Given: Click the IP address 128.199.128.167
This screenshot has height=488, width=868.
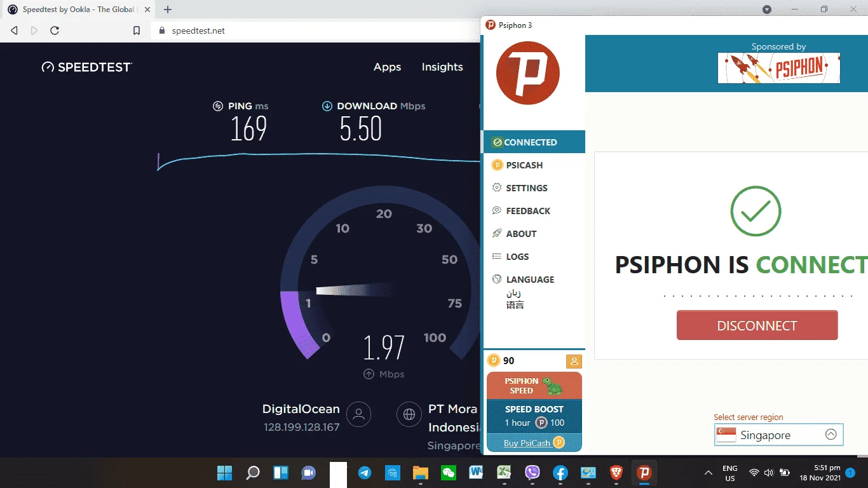Looking at the screenshot, I should pos(302,428).
